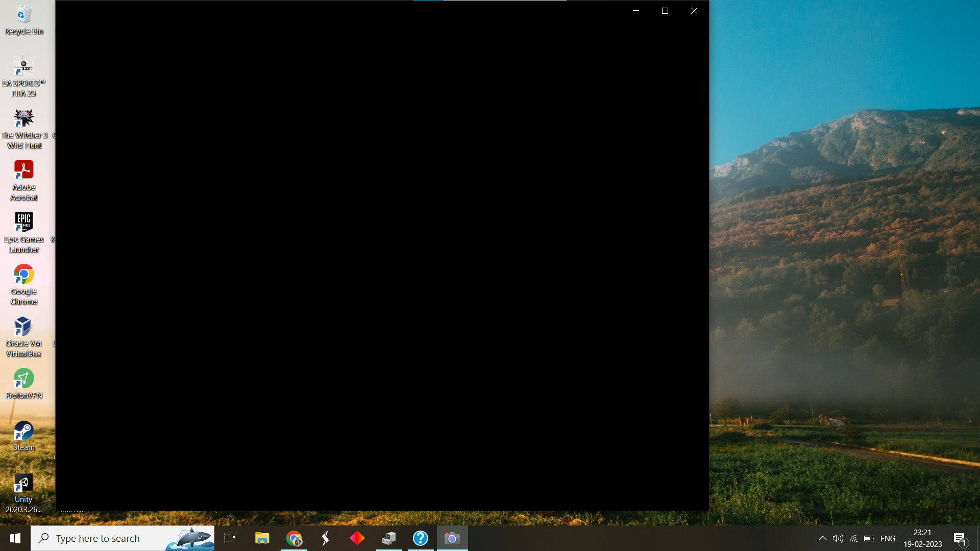Open the Wi-Fi network flyout
Screen dimensions: 980x551
(853, 538)
